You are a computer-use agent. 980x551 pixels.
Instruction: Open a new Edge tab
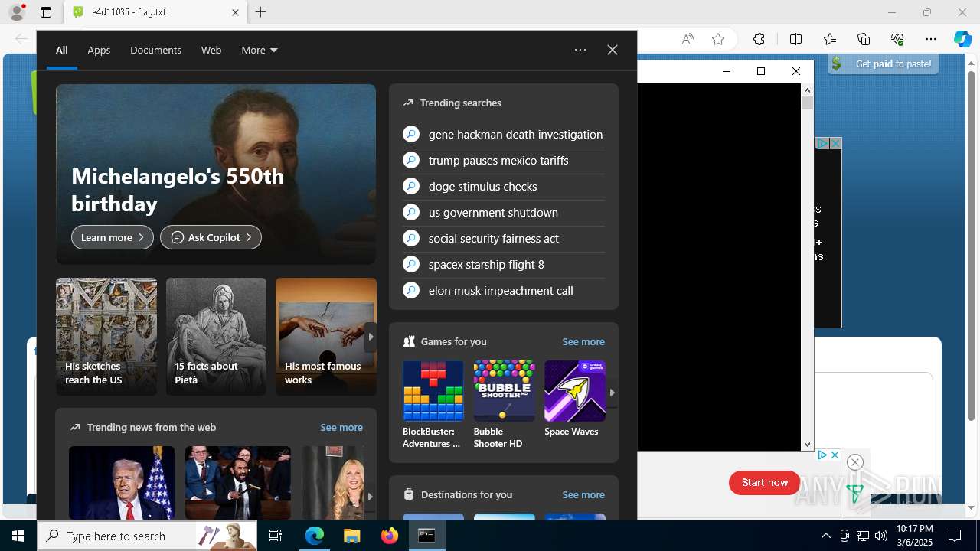(261, 12)
